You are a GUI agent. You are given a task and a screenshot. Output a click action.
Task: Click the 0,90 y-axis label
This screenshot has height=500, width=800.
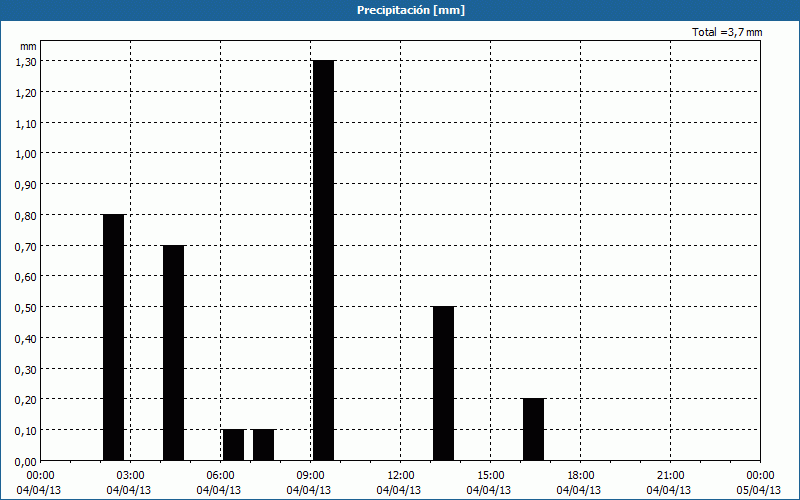point(26,185)
